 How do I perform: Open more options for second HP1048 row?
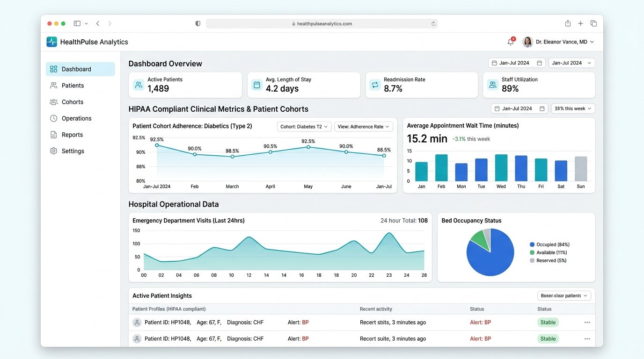click(x=587, y=339)
